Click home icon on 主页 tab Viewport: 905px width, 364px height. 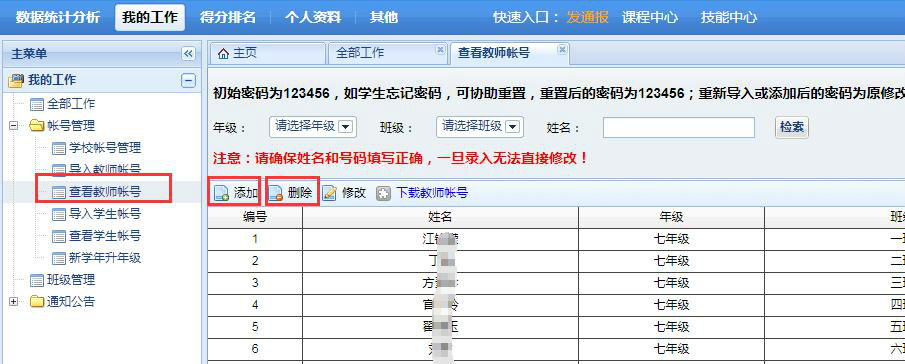tap(223, 54)
